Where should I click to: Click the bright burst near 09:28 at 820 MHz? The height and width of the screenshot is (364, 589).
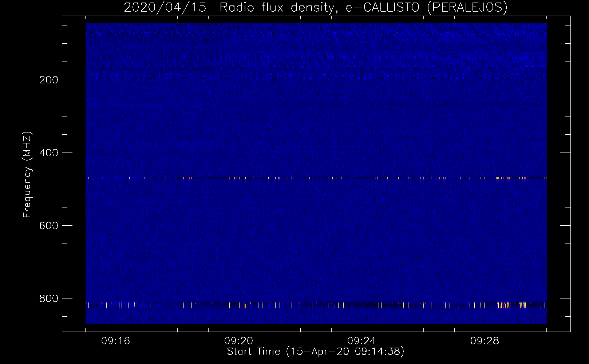coord(504,305)
